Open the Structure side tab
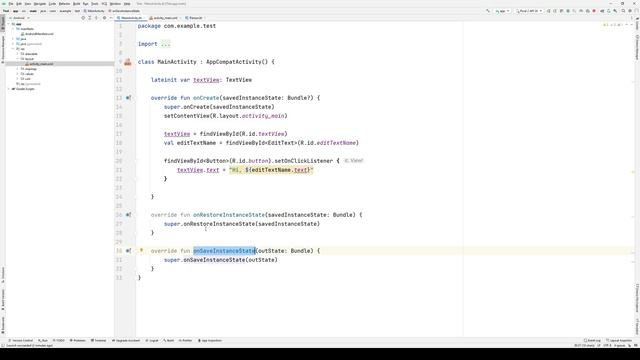 (2, 275)
